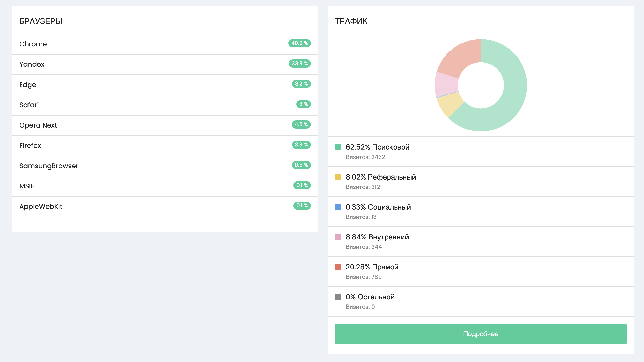
Task: Click the 0.1 % badge for AppleWebKit
Action: (302, 206)
